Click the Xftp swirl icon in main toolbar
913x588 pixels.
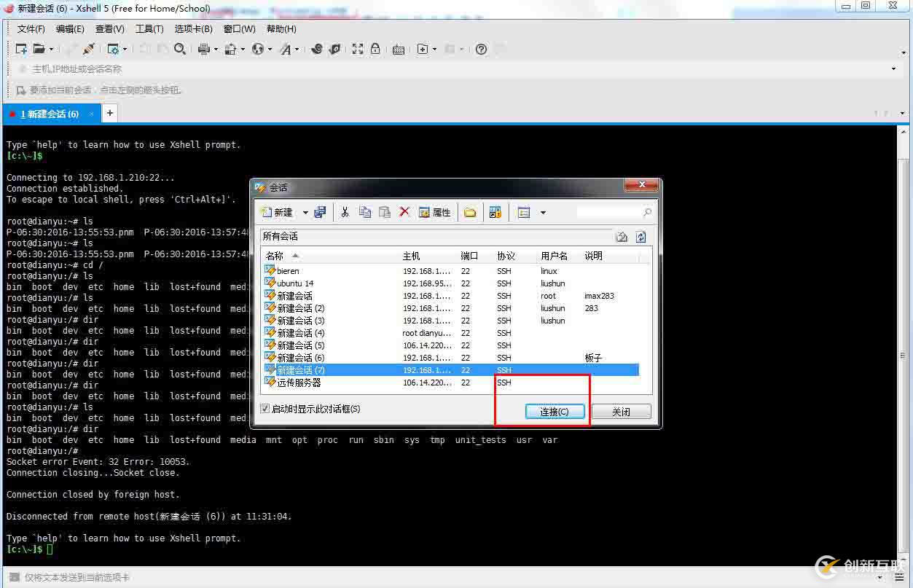(317, 49)
